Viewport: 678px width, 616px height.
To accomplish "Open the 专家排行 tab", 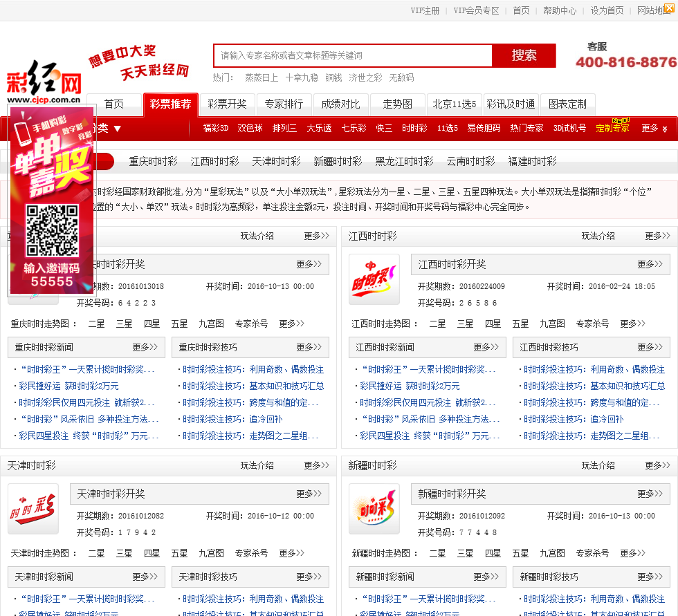I will (284, 104).
